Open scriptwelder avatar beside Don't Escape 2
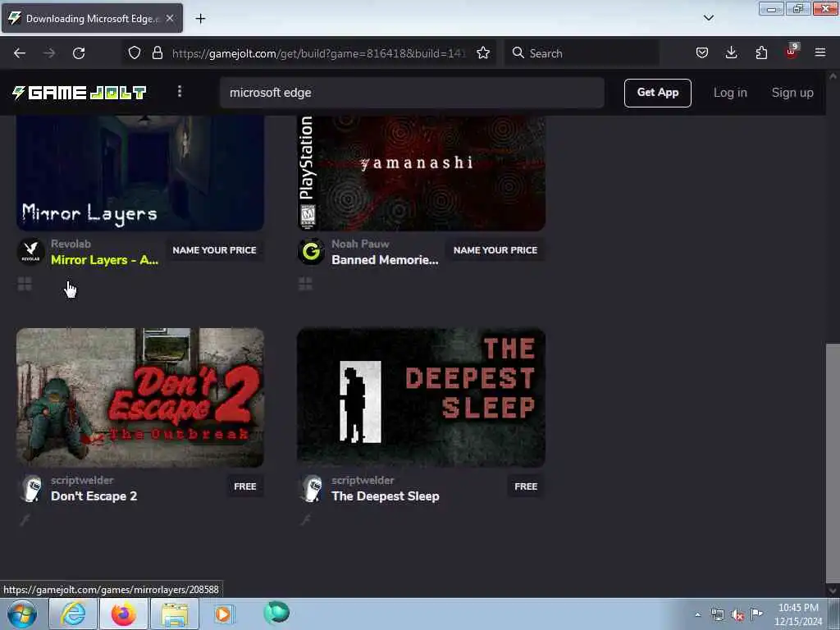The width and height of the screenshot is (840, 630). click(30, 488)
